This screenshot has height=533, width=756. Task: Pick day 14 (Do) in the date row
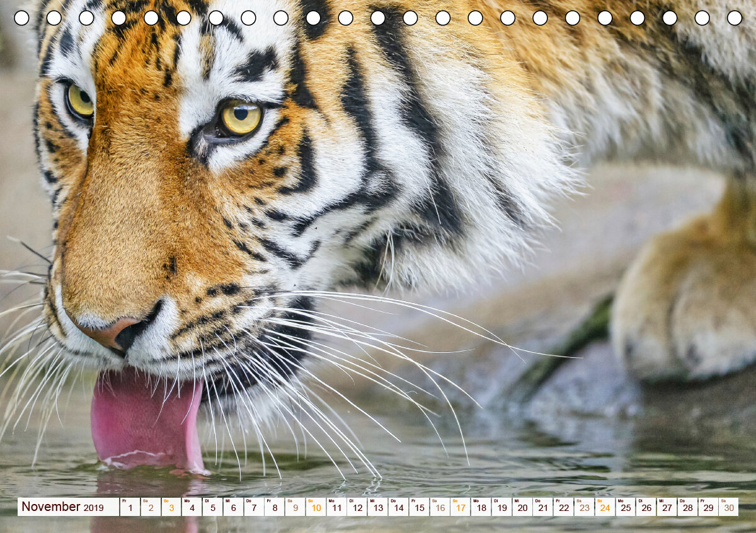pyautogui.click(x=398, y=507)
